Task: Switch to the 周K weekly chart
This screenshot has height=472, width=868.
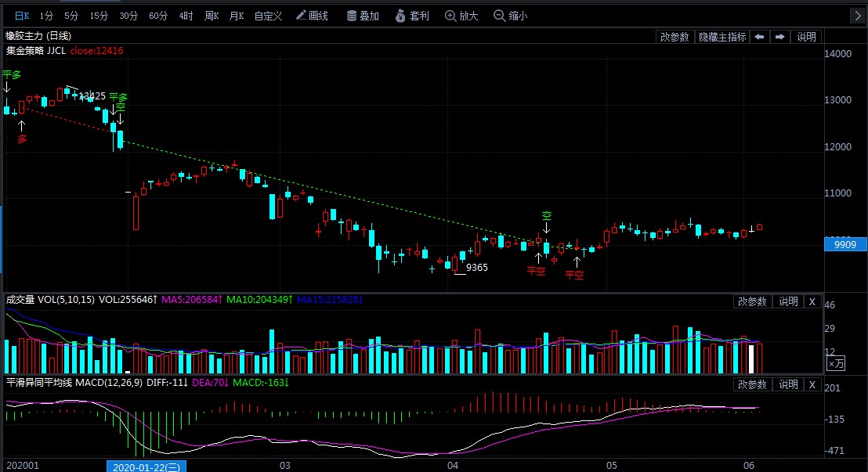Action: [212, 16]
